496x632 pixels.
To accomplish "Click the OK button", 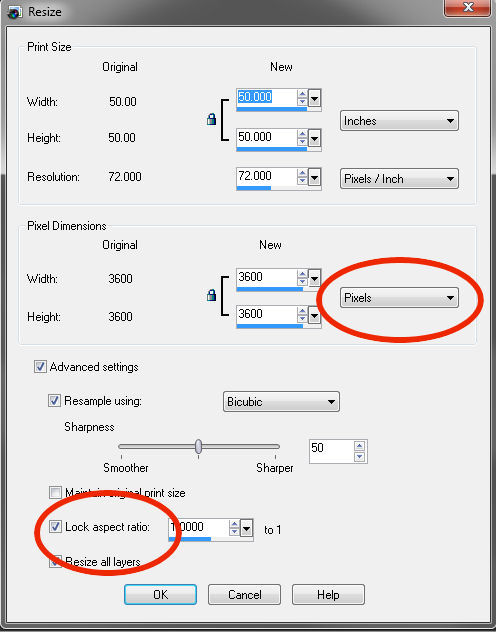I will tap(160, 595).
